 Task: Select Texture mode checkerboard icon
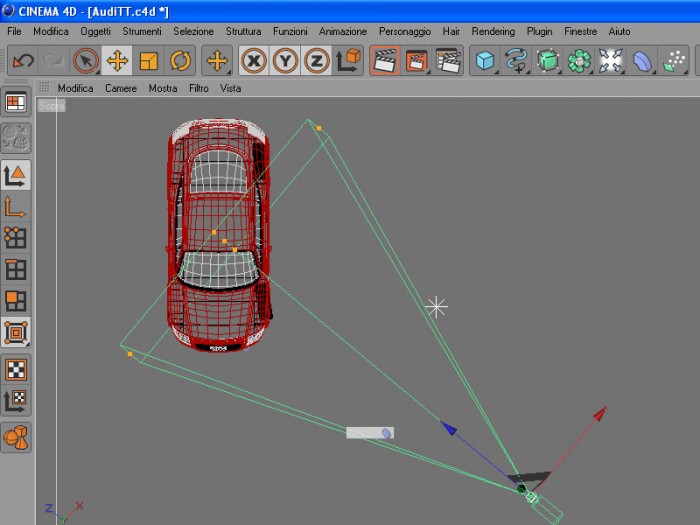[x=16, y=370]
